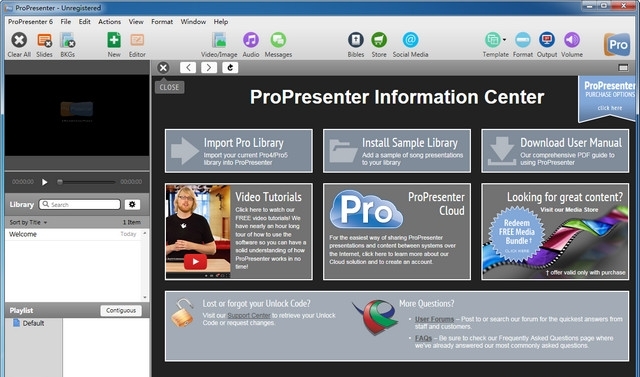Viewport: 640px width, 377px height.
Task: Click the Library search field
Action: (x=80, y=204)
